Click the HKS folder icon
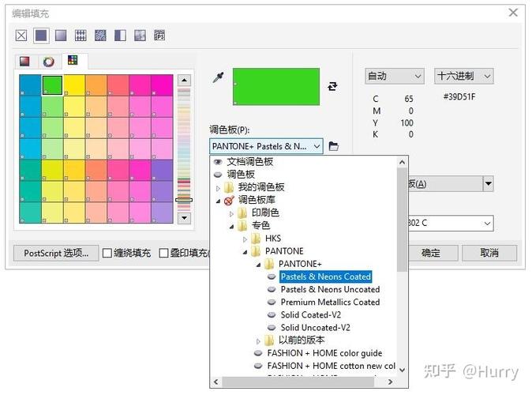The image size is (532, 395). tap(257, 239)
